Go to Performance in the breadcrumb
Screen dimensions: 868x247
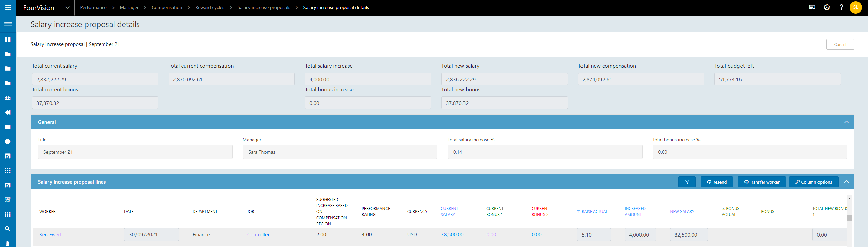click(93, 7)
